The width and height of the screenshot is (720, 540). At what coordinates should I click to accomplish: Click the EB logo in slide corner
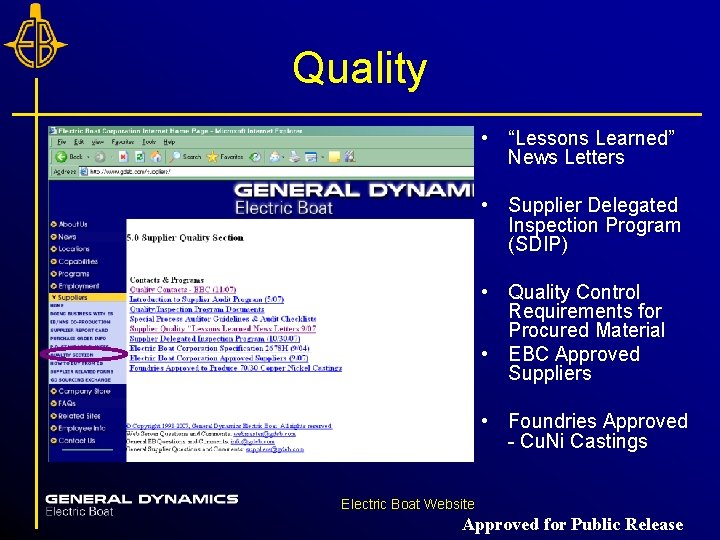coord(36,37)
